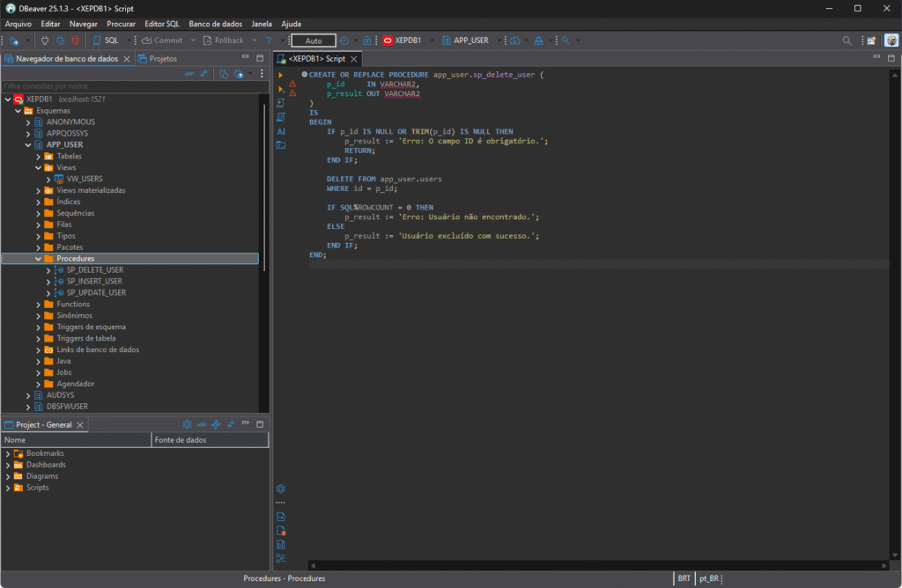Collapse the procedure code fold marker
The height and width of the screenshot is (588, 902).
pyautogui.click(x=304, y=75)
